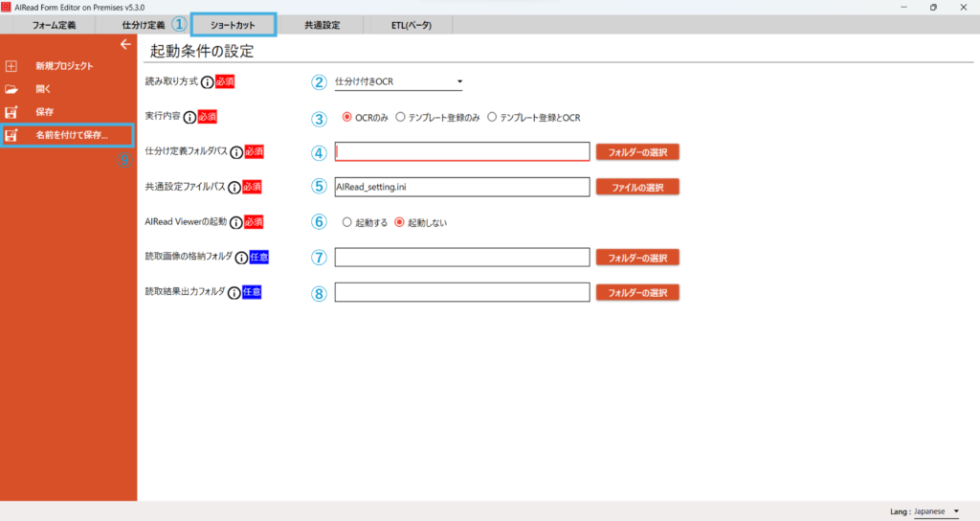Click info icon beside 実行内容 label

pyautogui.click(x=189, y=117)
